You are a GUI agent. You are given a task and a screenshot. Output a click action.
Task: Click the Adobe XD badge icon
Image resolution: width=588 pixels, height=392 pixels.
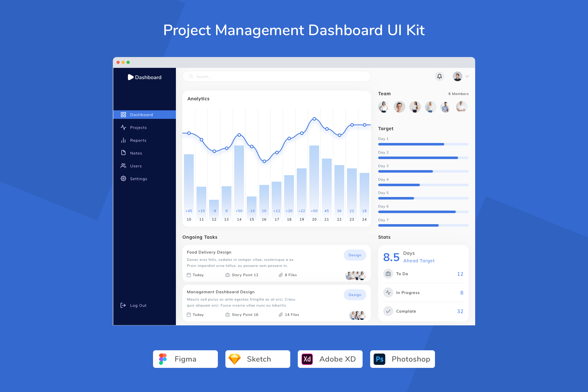(x=307, y=359)
